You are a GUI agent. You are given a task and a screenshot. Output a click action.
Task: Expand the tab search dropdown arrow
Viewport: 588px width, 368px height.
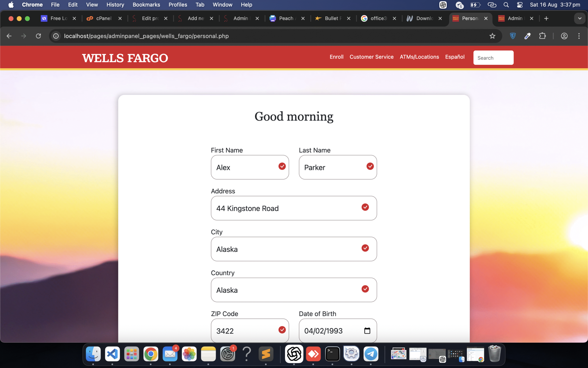pos(580,18)
